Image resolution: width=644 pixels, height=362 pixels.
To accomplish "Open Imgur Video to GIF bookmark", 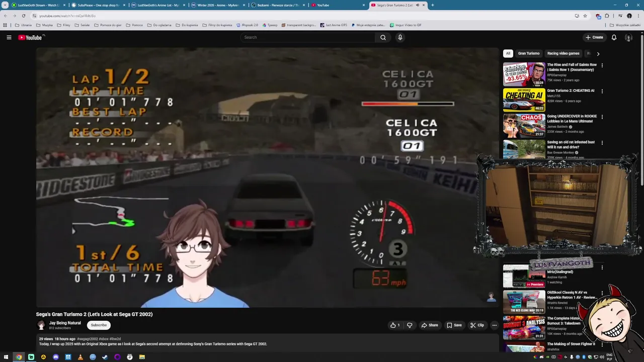I will coord(406,25).
